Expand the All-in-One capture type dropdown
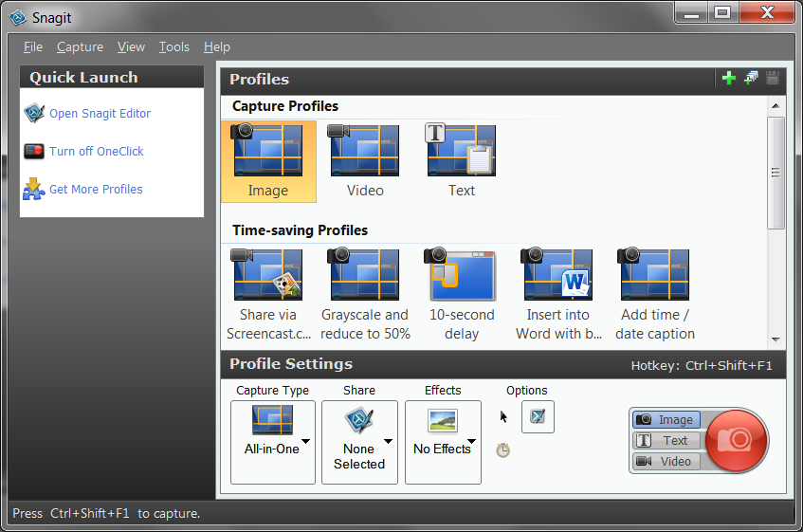The image size is (803, 532). pyautogui.click(x=305, y=441)
